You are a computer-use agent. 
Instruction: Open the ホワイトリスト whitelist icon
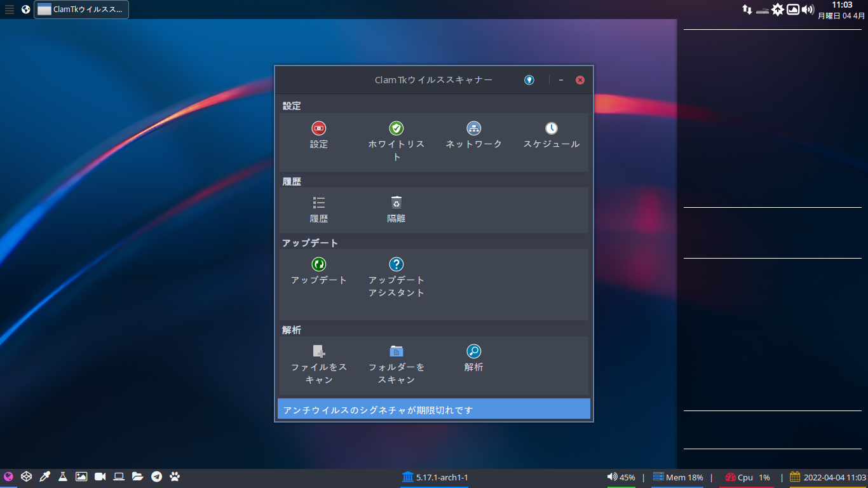pyautogui.click(x=397, y=128)
